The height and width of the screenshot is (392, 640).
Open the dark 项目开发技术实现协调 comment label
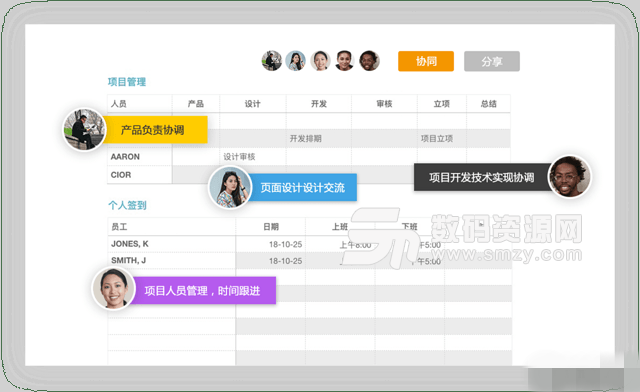pyautogui.click(x=482, y=177)
